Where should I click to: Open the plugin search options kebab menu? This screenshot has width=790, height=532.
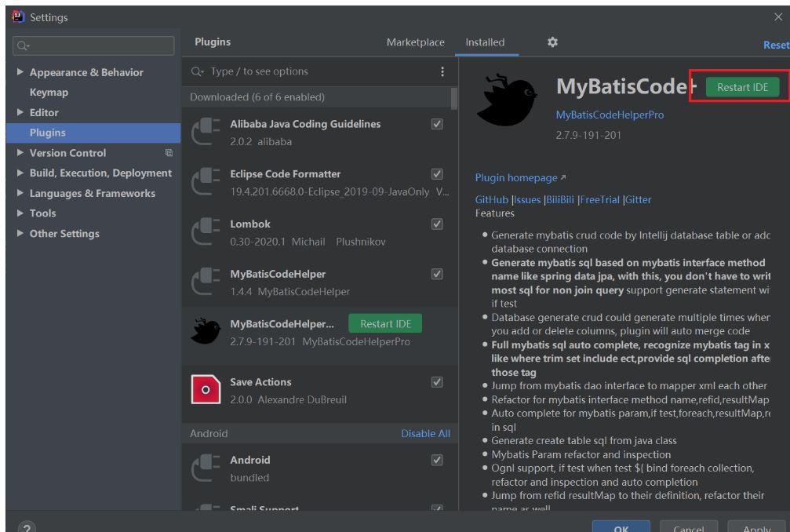pos(442,71)
